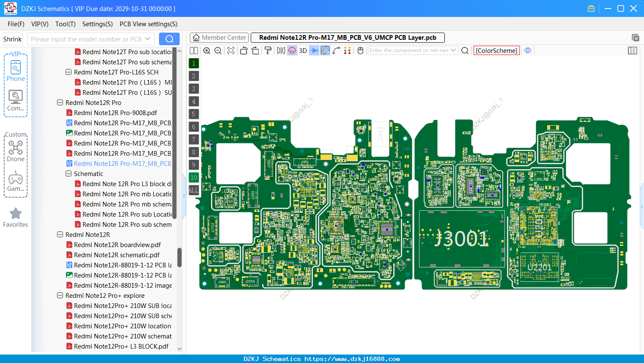Collapse the Redmi Note12R tree node

tap(60, 234)
